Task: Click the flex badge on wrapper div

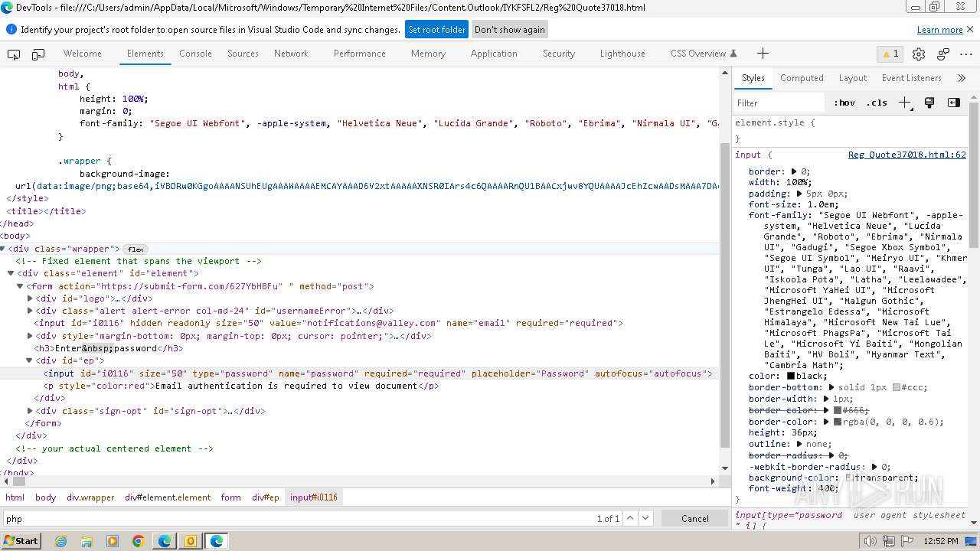Action: [x=136, y=249]
